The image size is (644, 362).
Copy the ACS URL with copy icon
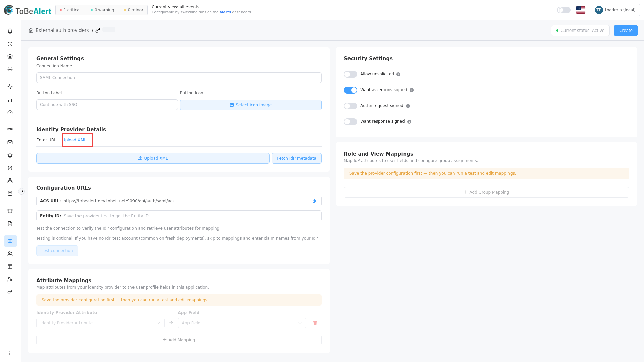pos(314,201)
